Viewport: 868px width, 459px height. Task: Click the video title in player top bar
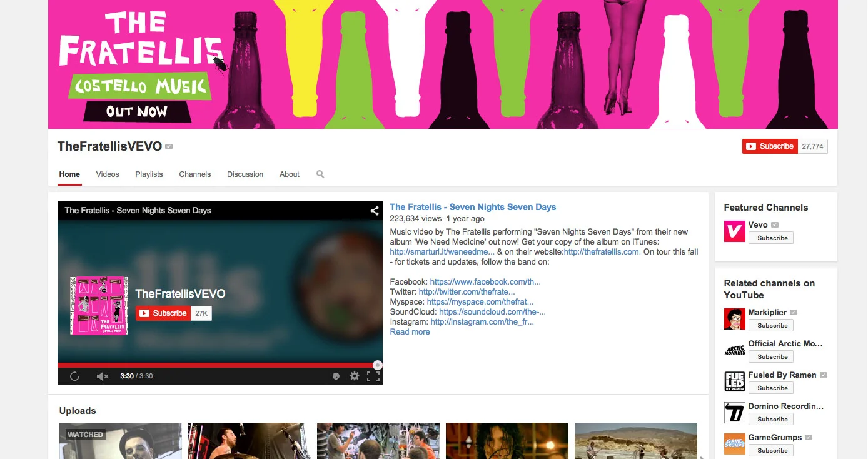tap(138, 211)
